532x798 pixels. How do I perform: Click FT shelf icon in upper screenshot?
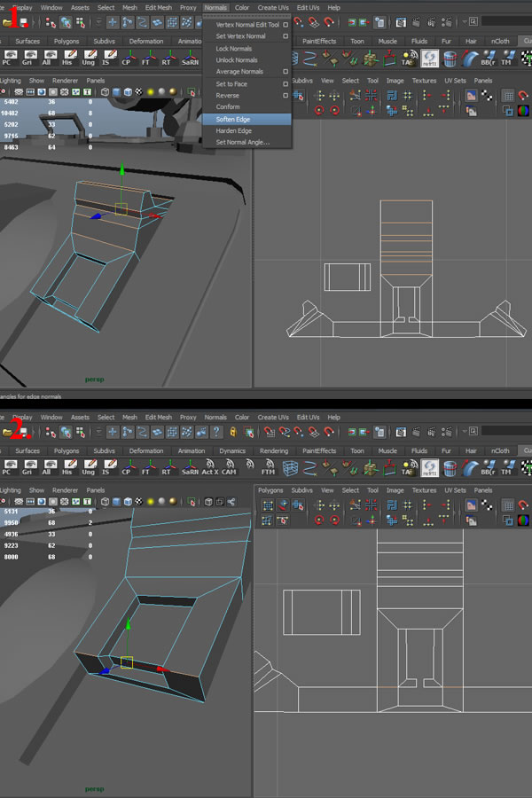148,58
